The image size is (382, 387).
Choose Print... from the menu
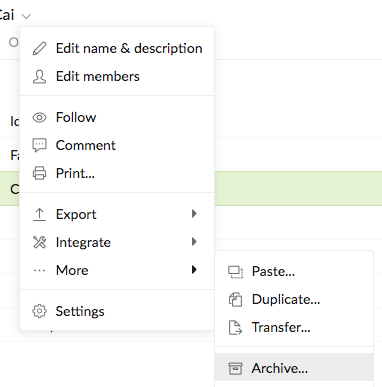[117, 173]
